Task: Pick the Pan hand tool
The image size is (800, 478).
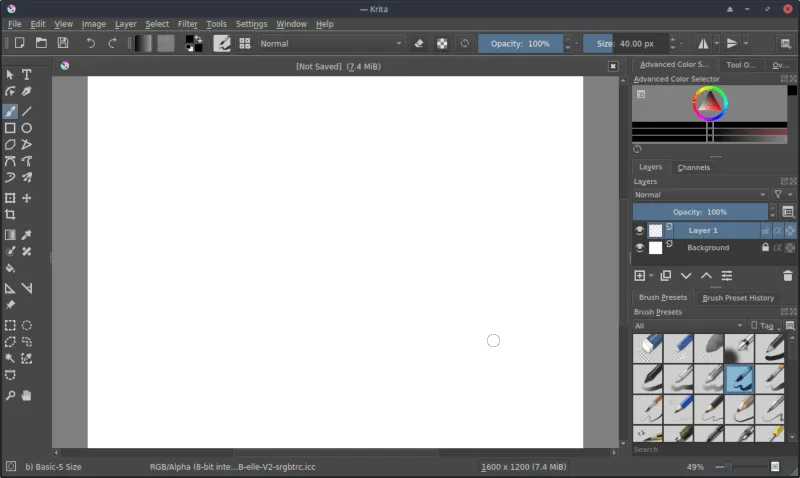Action: pyautogui.click(x=27, y=396)
